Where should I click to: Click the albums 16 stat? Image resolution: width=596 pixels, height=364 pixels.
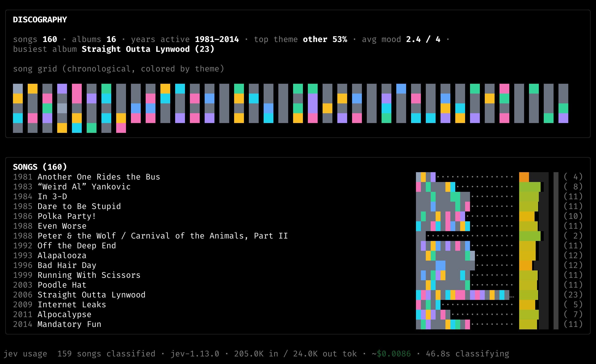click(94, 39)
